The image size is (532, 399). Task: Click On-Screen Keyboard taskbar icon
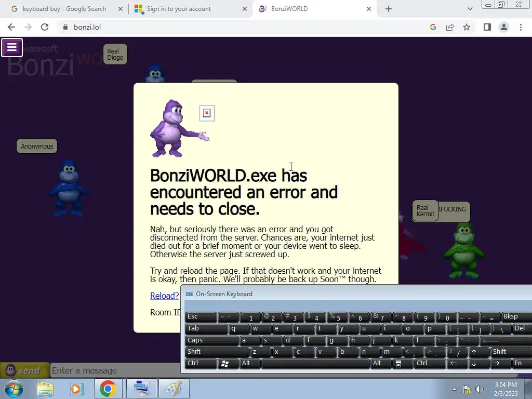click(x=141, y=389)
